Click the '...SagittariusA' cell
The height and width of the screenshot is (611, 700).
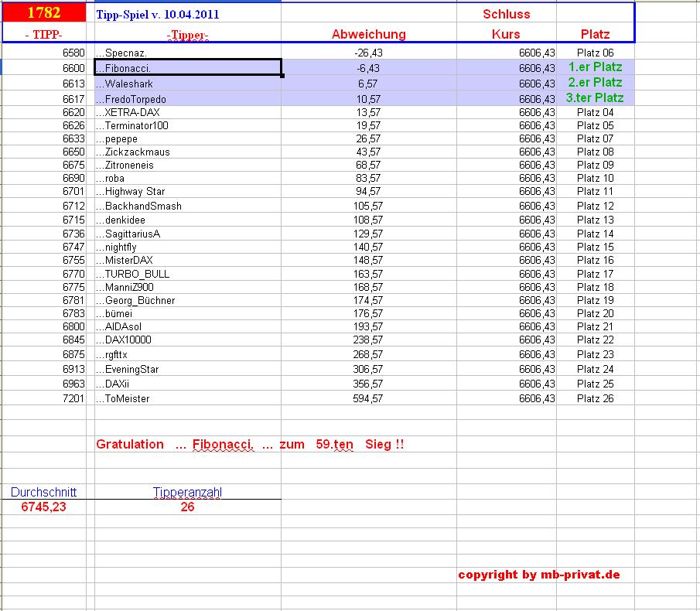click(188, 234)
